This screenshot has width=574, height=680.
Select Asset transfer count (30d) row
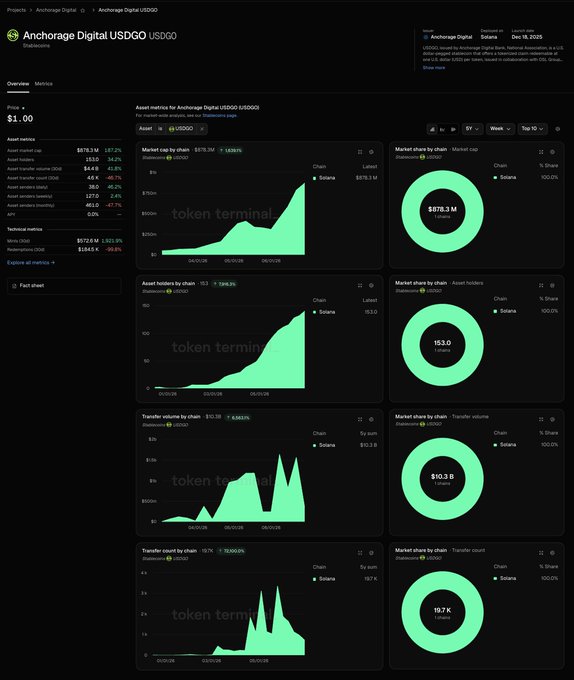pyautogui.click(x=64, y=178)
